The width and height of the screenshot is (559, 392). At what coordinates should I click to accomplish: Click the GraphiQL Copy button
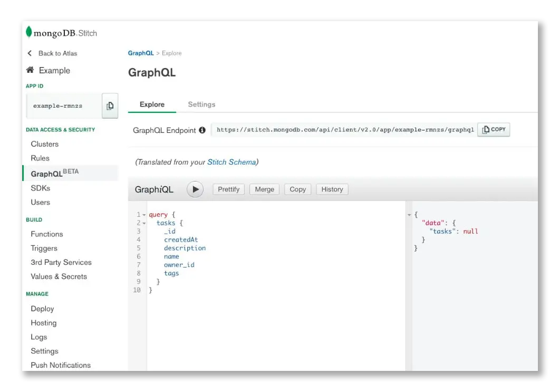click(297, 189)
